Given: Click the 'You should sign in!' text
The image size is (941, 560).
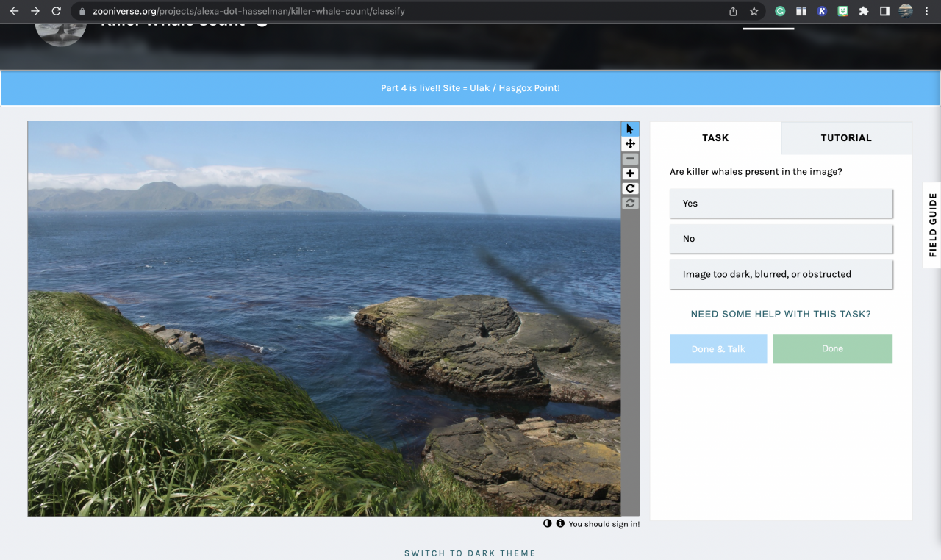Looking at the screenshot, I should (x=604, y=524).
